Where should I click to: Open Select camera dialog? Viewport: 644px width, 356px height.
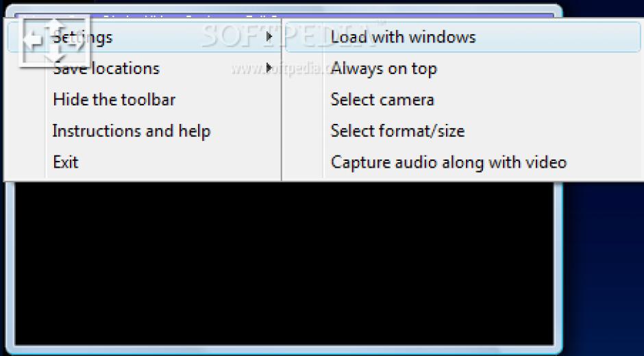(463, 99)
